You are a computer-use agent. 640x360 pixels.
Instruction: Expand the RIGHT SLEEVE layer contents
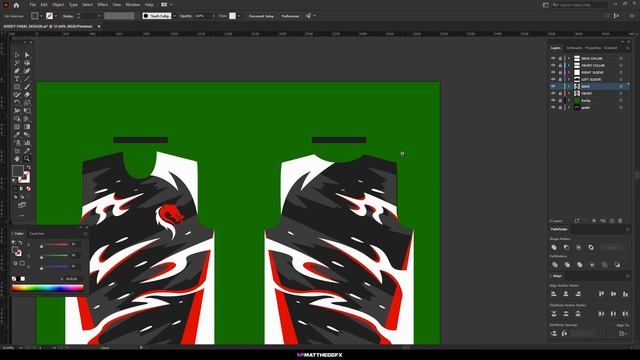pos(569,72)
